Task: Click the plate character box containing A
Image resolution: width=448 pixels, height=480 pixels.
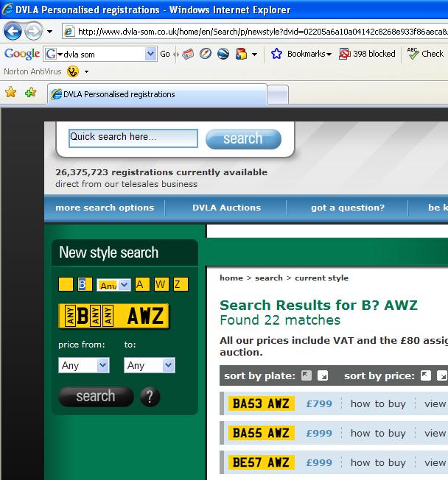Action: click(142, 284)
